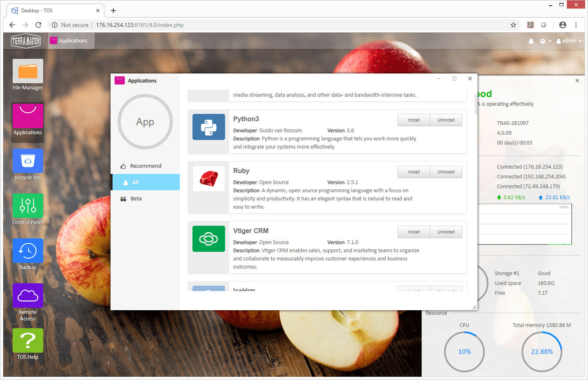
Task: Uninstall Ruby
Action: pos(446,172)
